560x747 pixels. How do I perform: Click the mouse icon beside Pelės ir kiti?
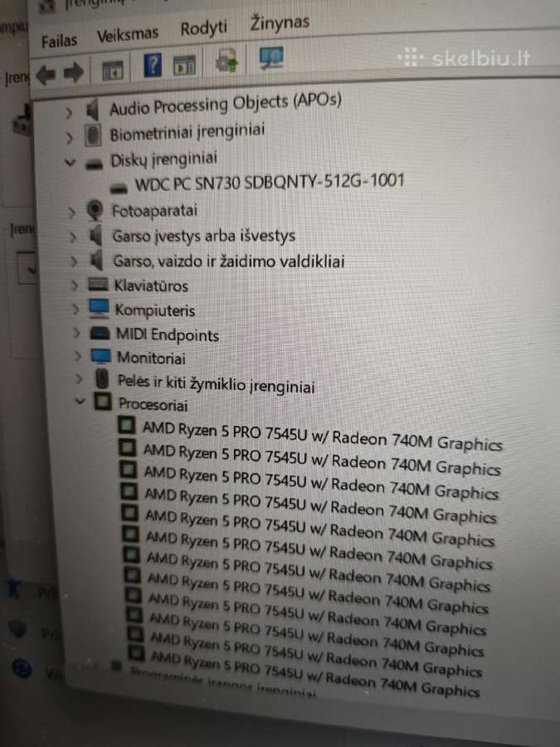(102, 378)
